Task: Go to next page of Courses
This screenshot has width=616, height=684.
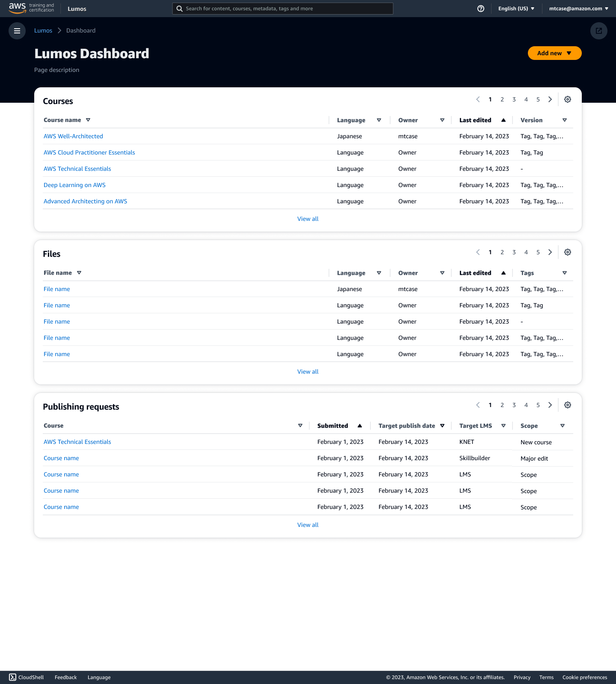Action: pos(550,99)
